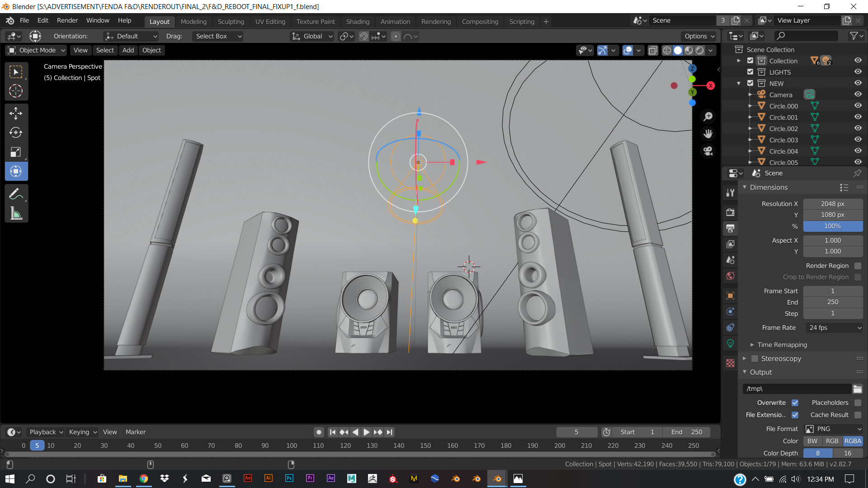
Task: Open the Output properties tab icon
Action: 730,228
